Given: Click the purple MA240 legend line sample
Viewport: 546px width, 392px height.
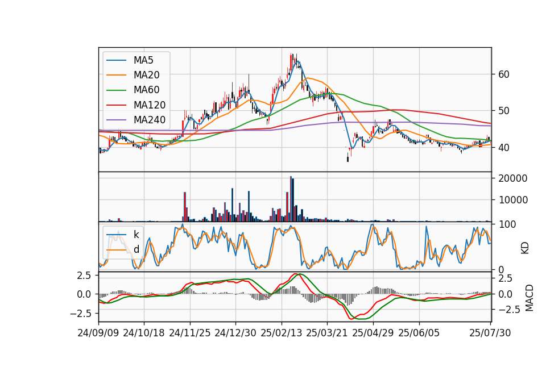Looking at the screenshot, I should [x=116, y=120].
